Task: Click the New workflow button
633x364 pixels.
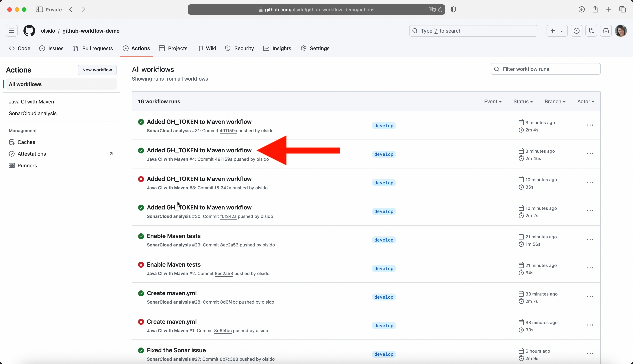Action: click(x=97, y=70)
